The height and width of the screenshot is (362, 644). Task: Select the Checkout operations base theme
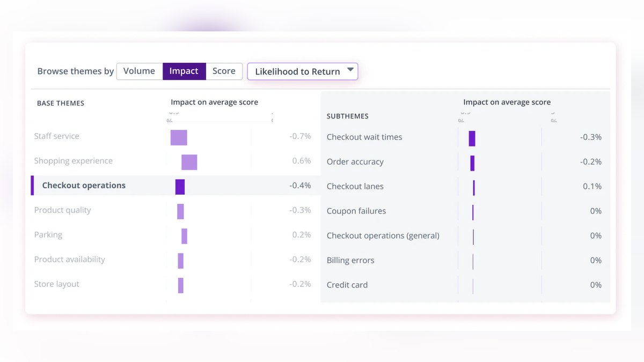pos(84,186)
